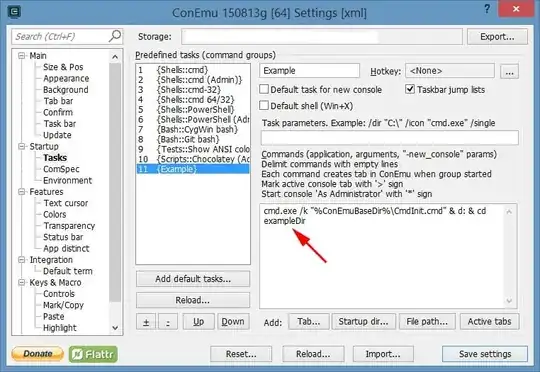Click the File path... button
This screenshot has width=540, height=372.
427,322
